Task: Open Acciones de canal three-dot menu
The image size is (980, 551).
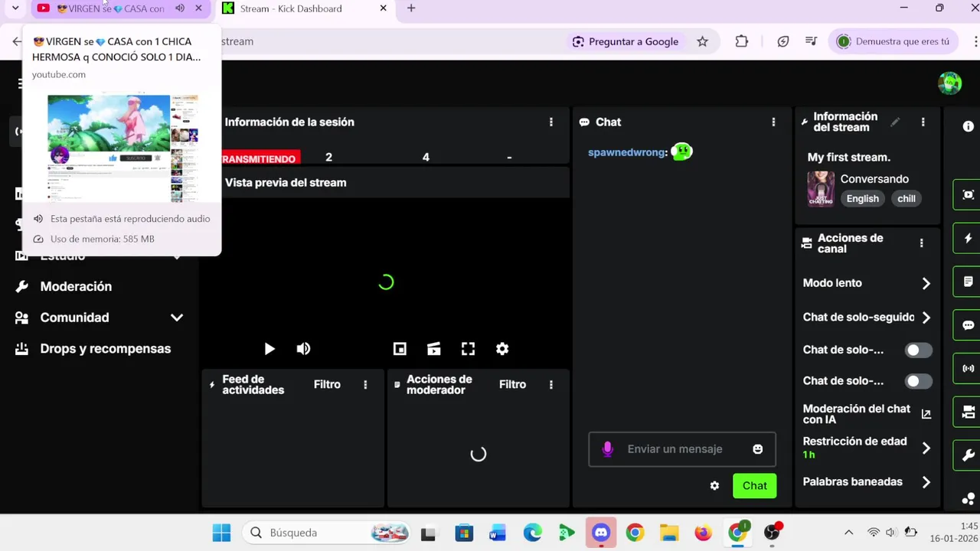Action: coord(921,243)
